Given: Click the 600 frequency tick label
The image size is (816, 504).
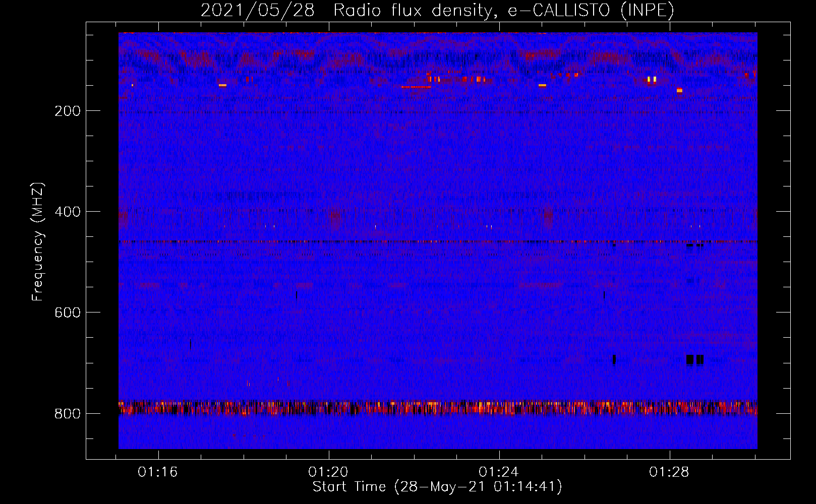Looking at the screenshot, I should [x=68, y=312].
